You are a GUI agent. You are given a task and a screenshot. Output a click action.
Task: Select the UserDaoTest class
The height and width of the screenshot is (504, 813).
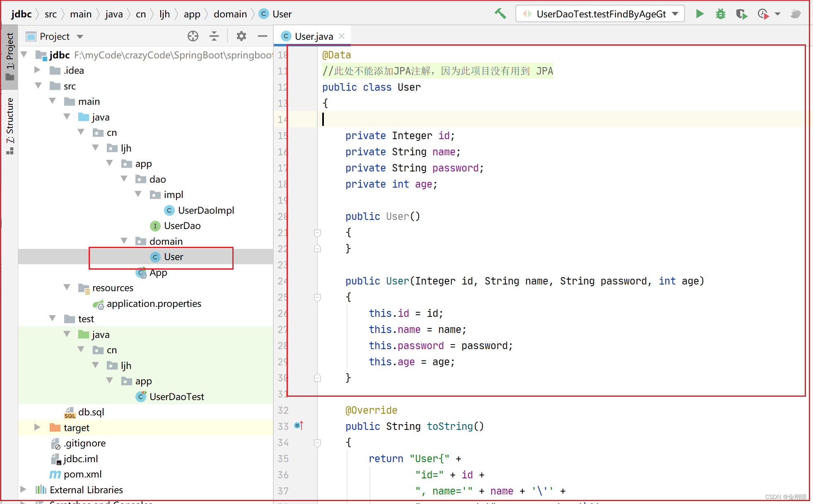[170, 397]
